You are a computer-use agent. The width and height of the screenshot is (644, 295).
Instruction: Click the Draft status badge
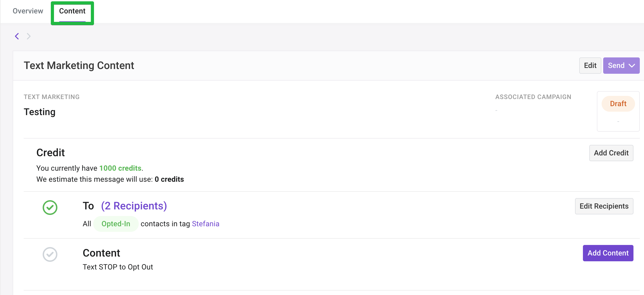[x=618, y=104]
